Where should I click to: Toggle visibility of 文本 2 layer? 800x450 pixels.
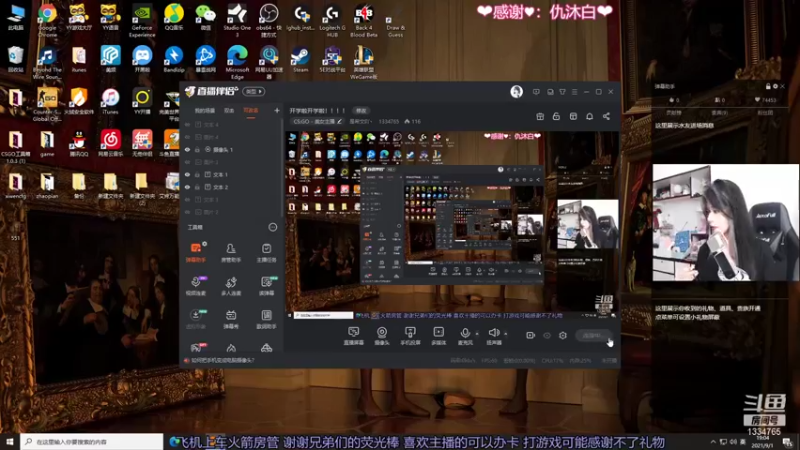coord(187,187)
